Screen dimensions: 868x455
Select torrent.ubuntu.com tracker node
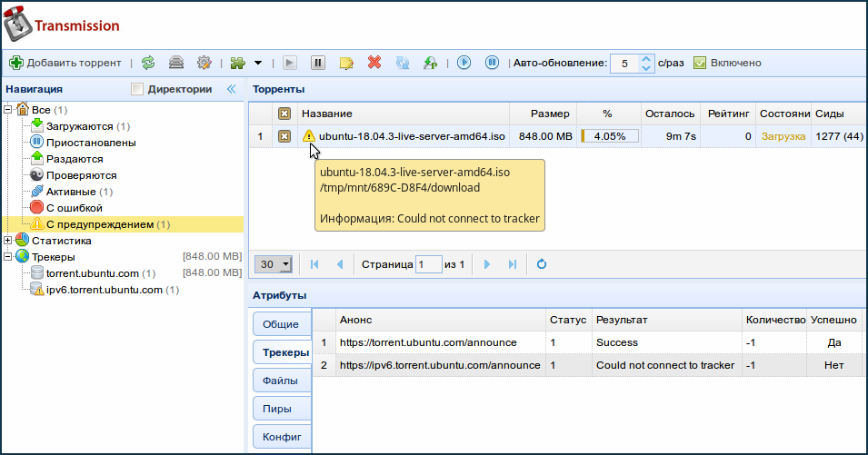[x=93, y=273]
